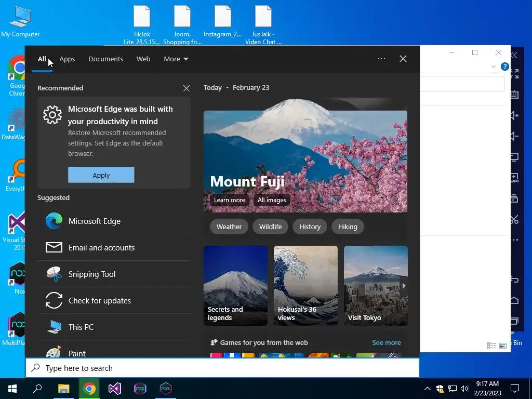Show next cards with carousel arrow
This screenshot has width=532, height=399.
click(x=404, y=286)
